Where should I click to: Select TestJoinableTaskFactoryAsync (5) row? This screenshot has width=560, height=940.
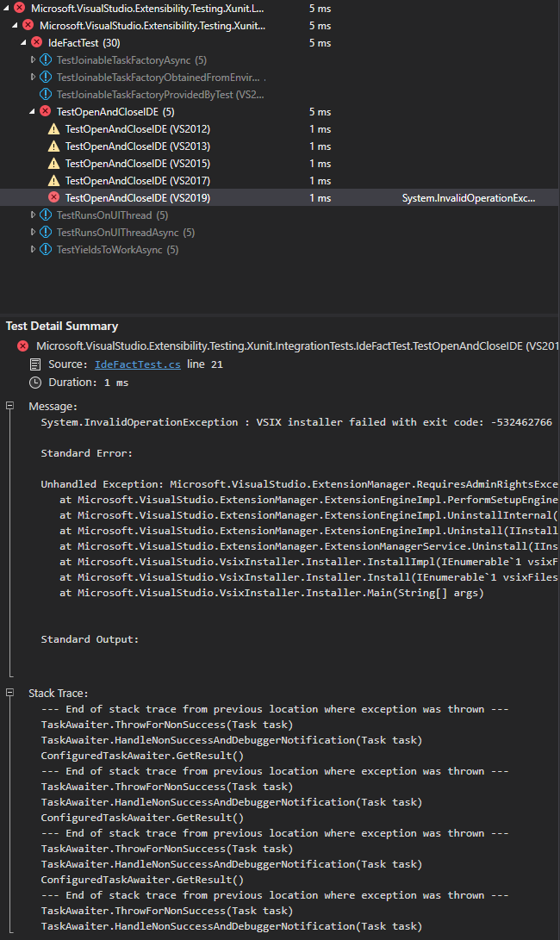(279, 60)
